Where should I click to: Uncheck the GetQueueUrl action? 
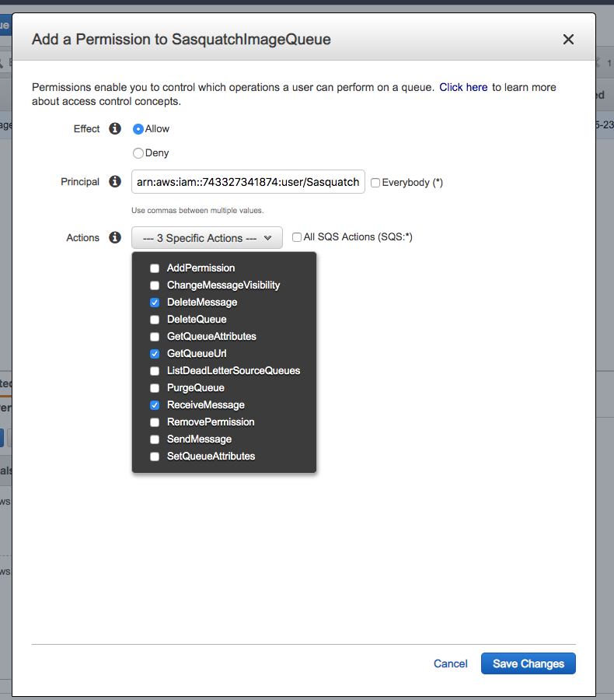[155, 354]
